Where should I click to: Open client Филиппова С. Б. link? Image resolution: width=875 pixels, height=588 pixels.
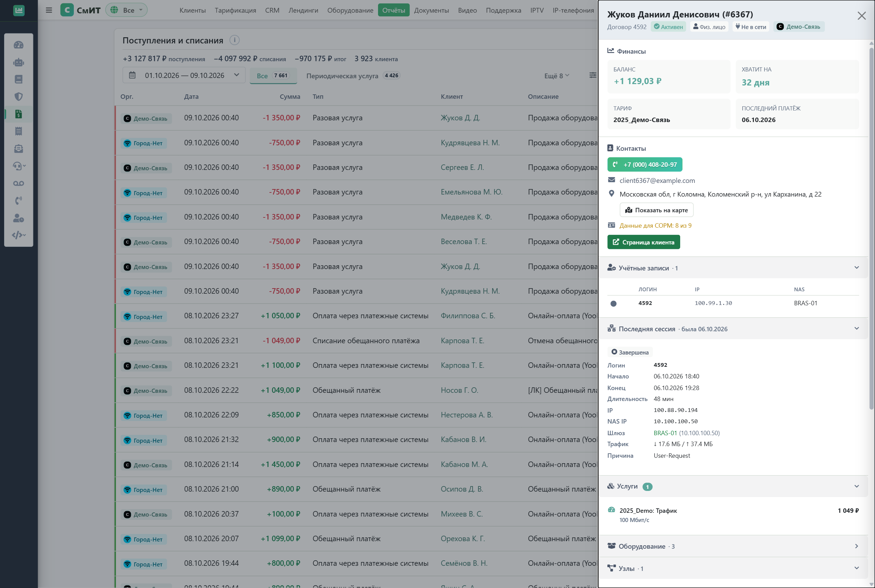(468, 316)
